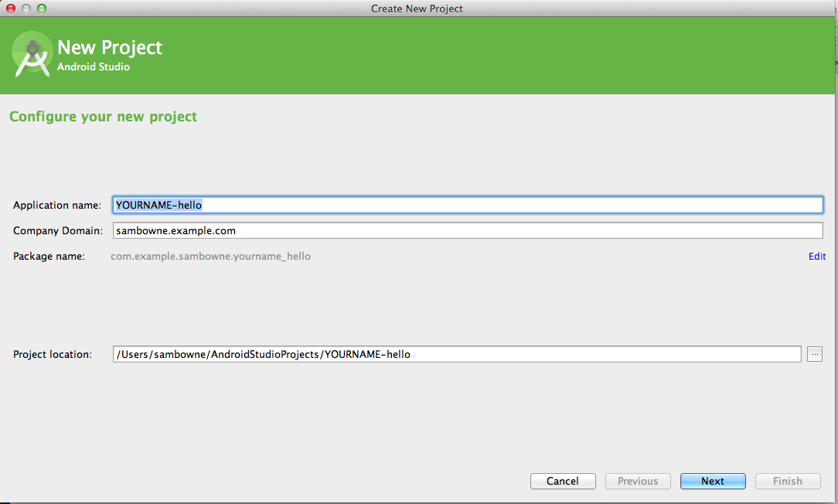Image resolution: width=838 pixels, height=504 pixels.
Task: Click the Edit package name link
Action: [x=817, y=257]
